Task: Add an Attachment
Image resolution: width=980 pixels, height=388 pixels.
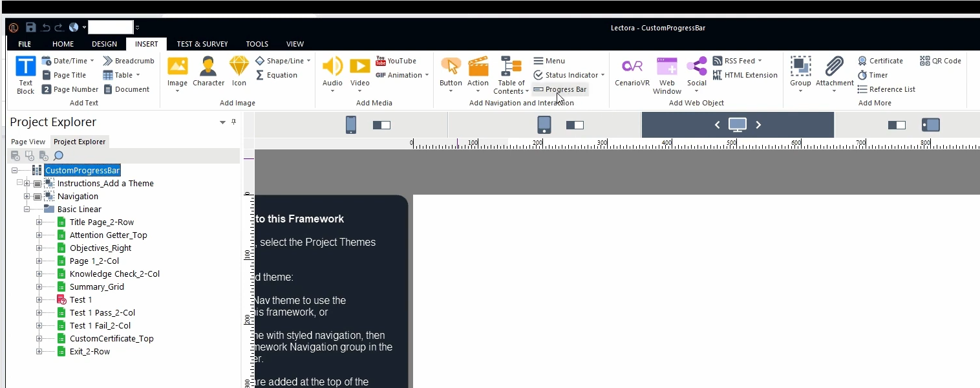Action: pos(835,74)
